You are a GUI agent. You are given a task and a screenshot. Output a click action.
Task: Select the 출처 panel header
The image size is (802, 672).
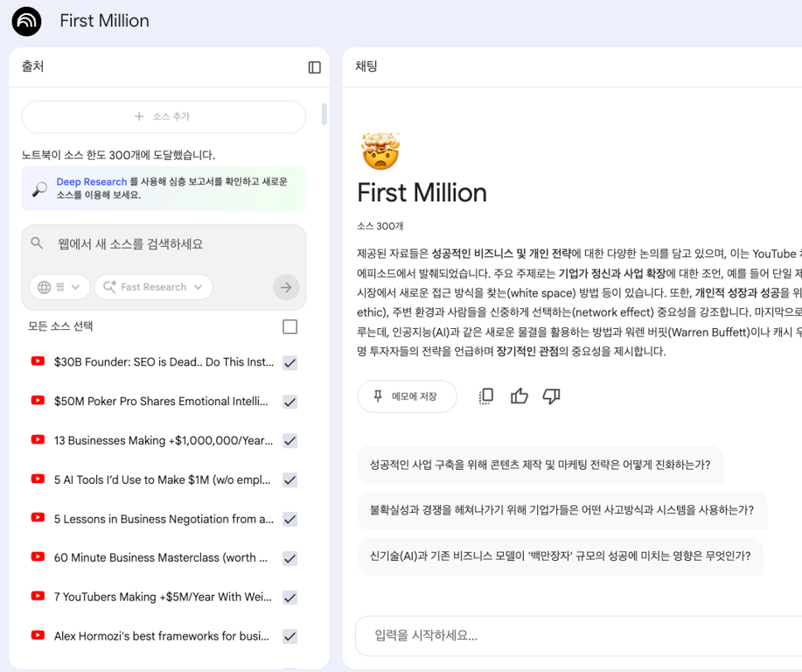coord(32,66)
